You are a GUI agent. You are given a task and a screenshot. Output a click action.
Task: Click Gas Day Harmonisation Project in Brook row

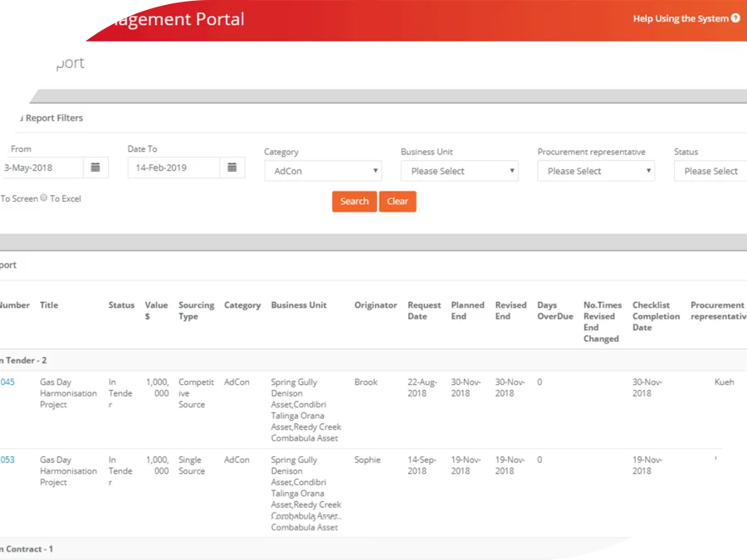pos(68,393)
